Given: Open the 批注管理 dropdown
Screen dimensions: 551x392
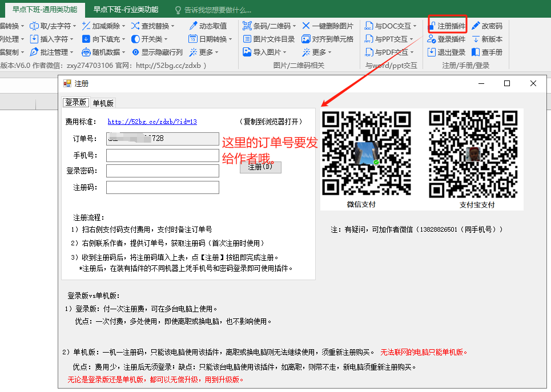Looking at the screenshot, I should click(x=72, y=52).
